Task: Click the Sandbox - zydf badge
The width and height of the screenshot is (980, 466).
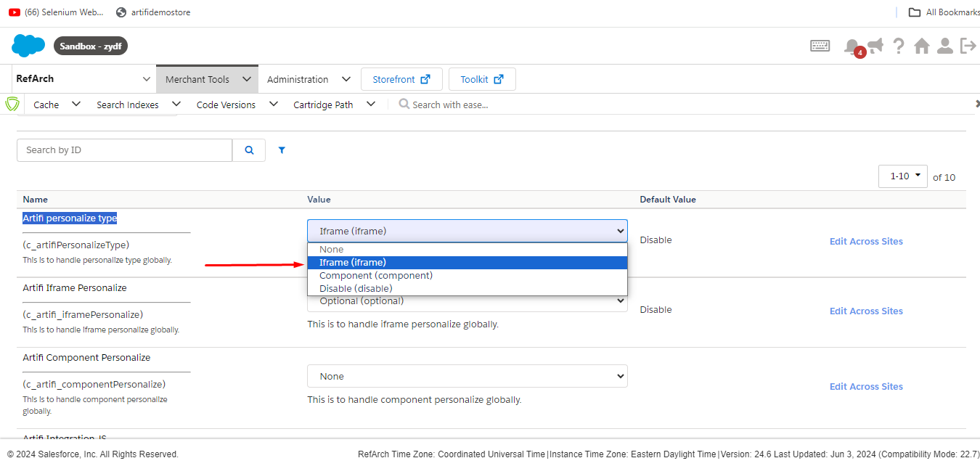Action: (91, 46)
